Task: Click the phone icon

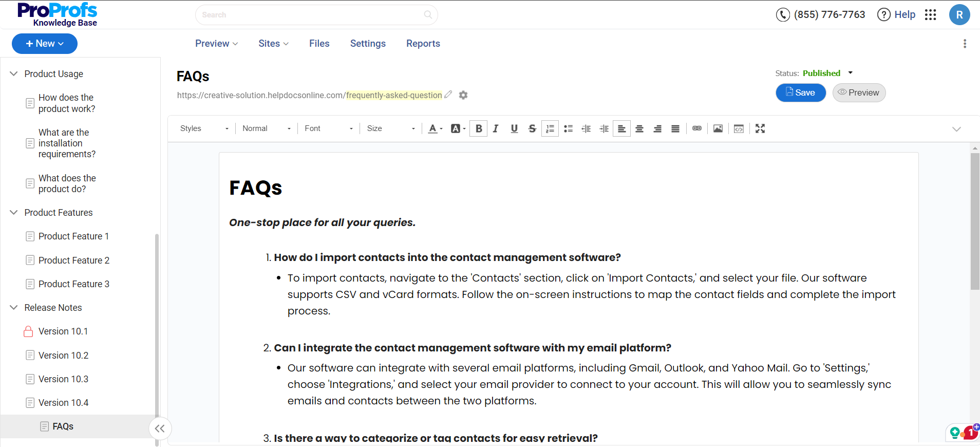Action: pos(783,15)
